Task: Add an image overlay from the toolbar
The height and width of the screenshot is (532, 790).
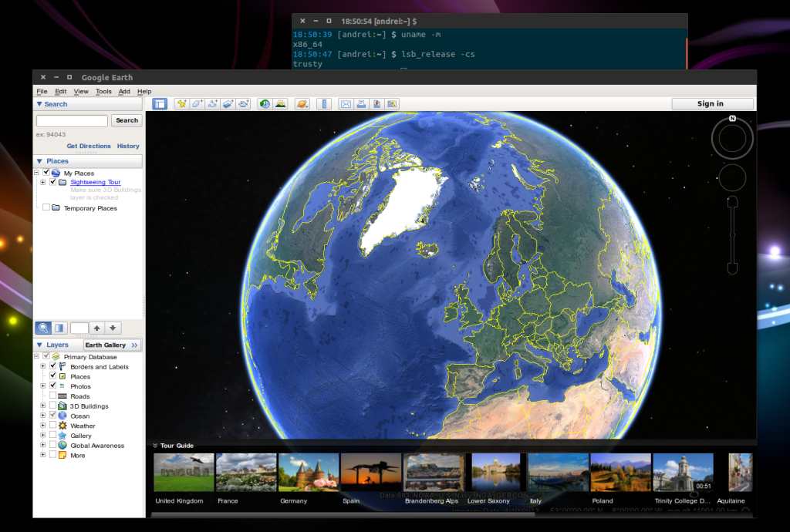Action: coord(228,103)
